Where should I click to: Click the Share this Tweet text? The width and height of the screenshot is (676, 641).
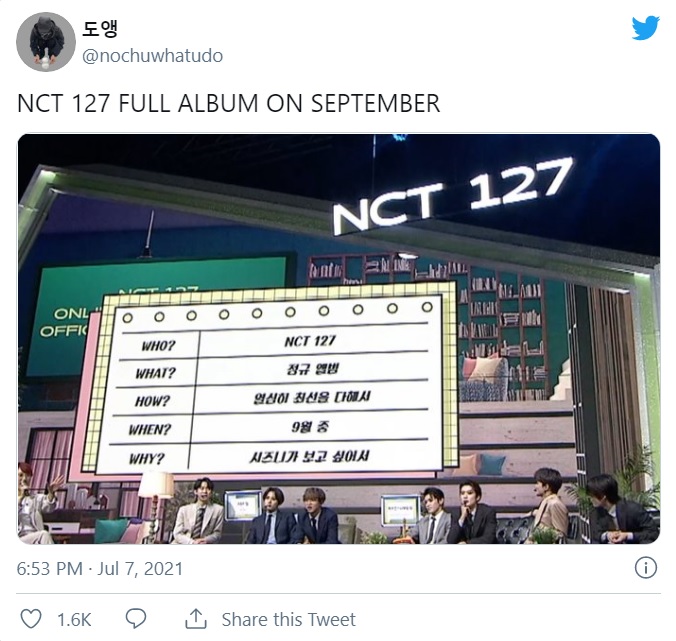point(288,619)
